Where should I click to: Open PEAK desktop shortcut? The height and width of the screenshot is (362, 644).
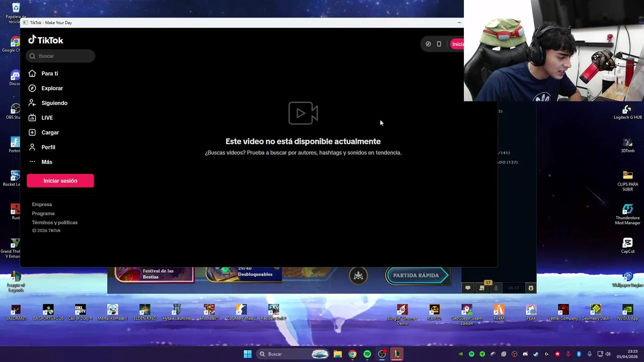(531, 312)
